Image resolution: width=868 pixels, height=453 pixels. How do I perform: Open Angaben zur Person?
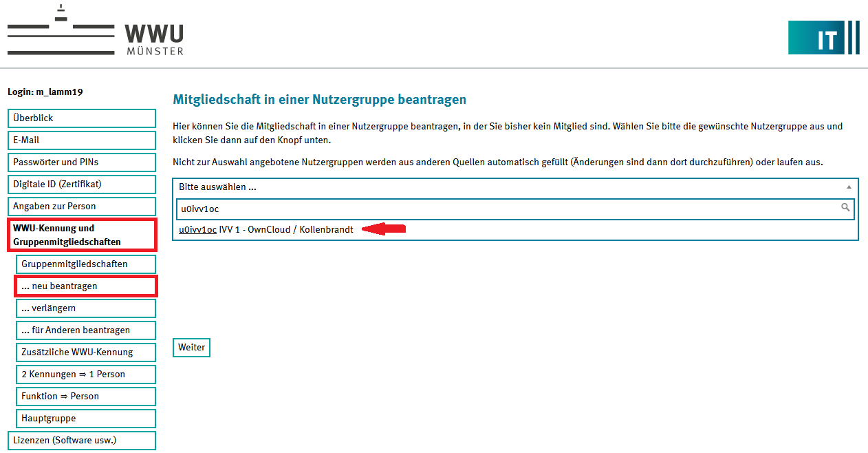(x=82, y=207)
